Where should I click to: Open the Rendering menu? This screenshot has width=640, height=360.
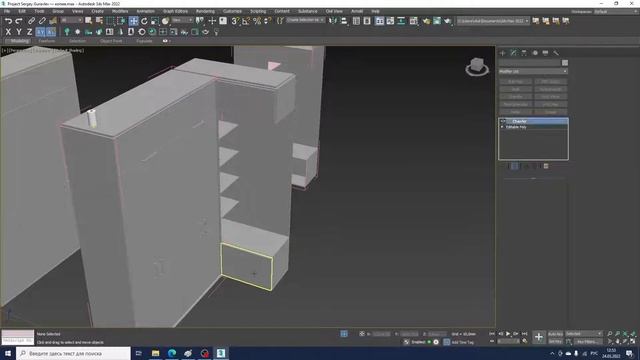205,11
